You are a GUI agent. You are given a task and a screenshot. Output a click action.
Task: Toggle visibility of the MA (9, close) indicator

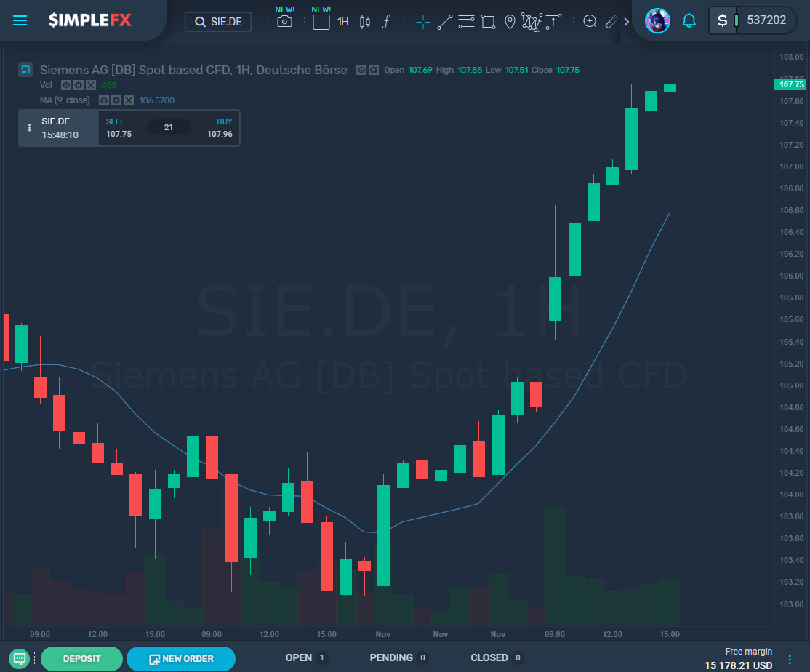click(x=103, y=100)
